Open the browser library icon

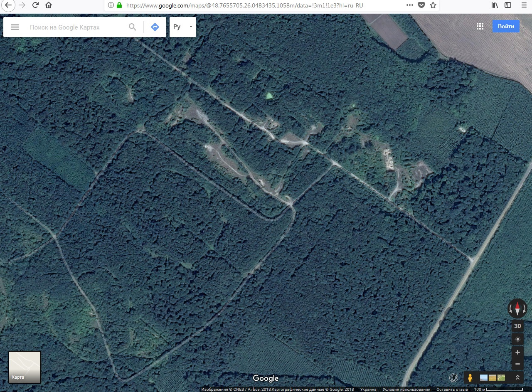point(495,5)
